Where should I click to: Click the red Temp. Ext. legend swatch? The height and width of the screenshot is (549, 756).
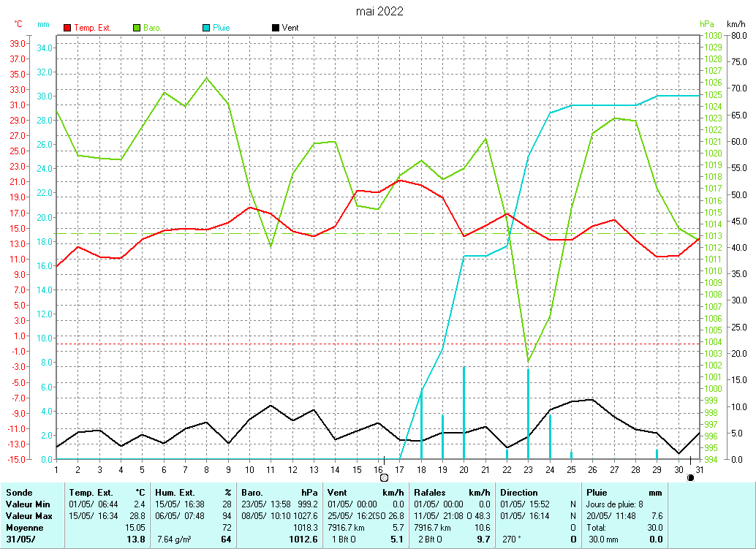coord(68,28)
